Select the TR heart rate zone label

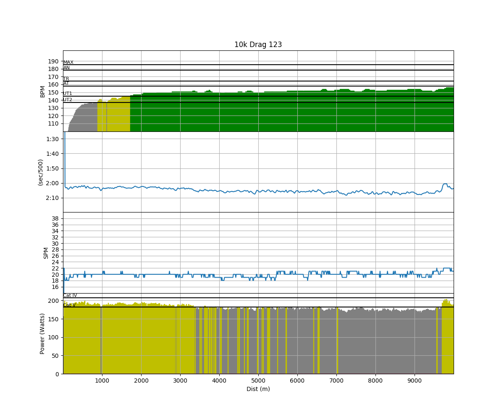coord(66,79)
